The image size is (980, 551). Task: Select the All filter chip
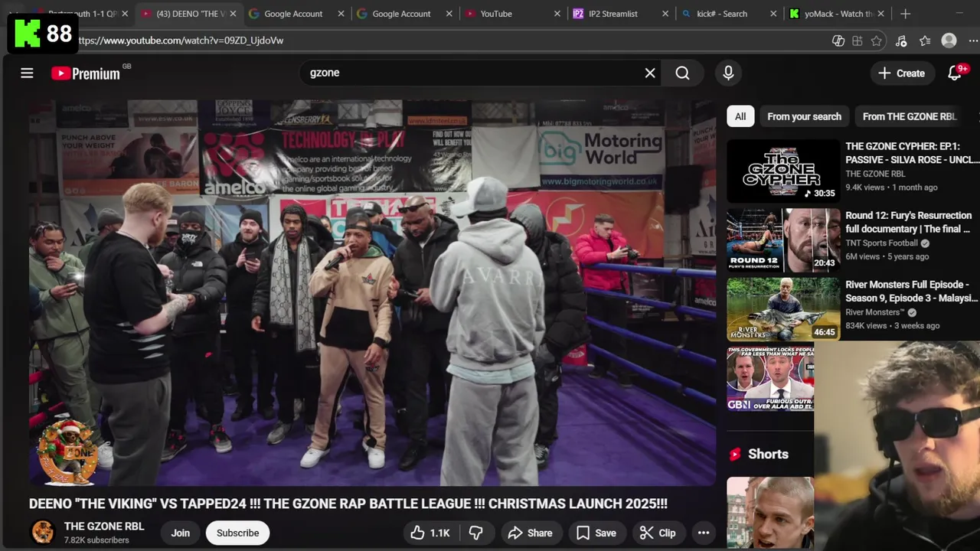pos(740,116)
